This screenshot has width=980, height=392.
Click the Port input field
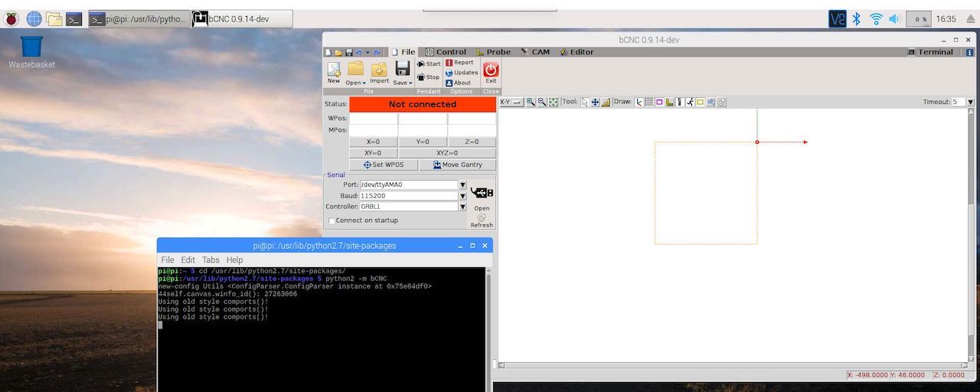point(409,185)
